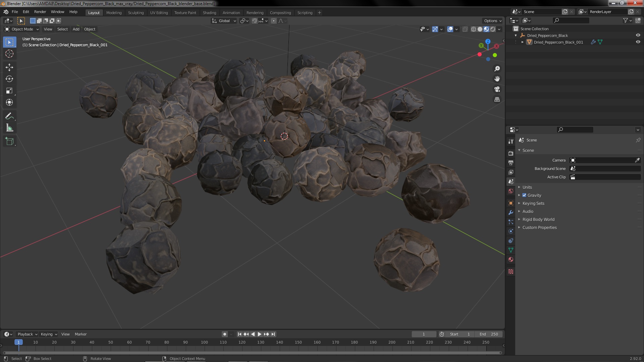
Task: Expand Dried_Peppercorn_Black_001 in outliner
Action: tap(522, 42)
